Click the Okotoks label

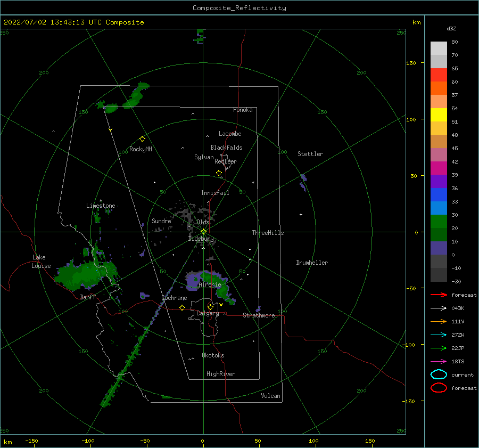(x=213, y=355)
